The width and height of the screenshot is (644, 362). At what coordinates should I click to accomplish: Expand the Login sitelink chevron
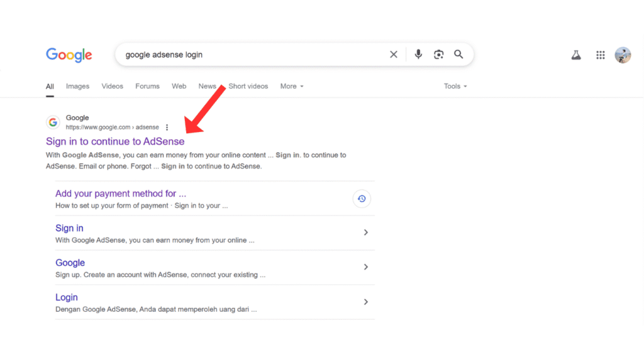[x=365, y=302]
